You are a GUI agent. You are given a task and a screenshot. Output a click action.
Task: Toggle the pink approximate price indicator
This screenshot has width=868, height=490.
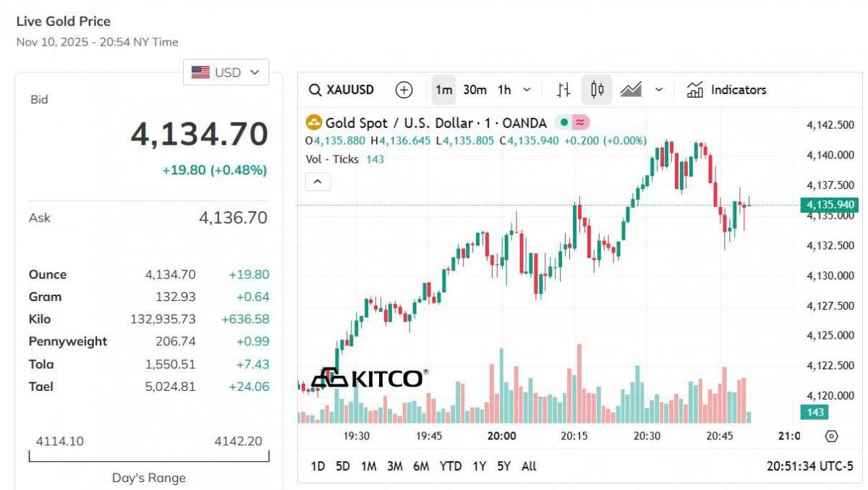[579, 123]
